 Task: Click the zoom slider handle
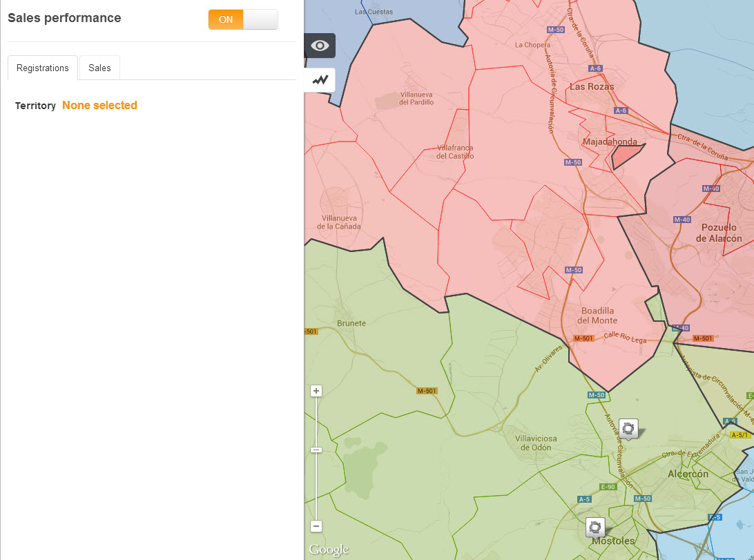coord(316,450)
